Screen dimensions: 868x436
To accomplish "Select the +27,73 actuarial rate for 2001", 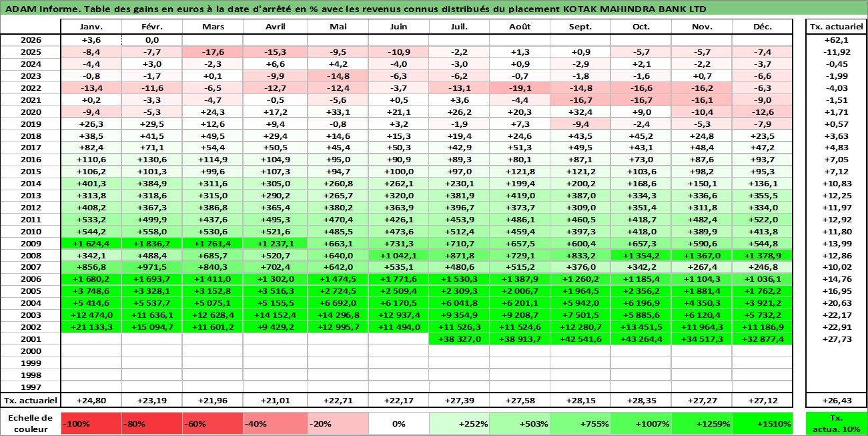I will click(x=836, y=339).
